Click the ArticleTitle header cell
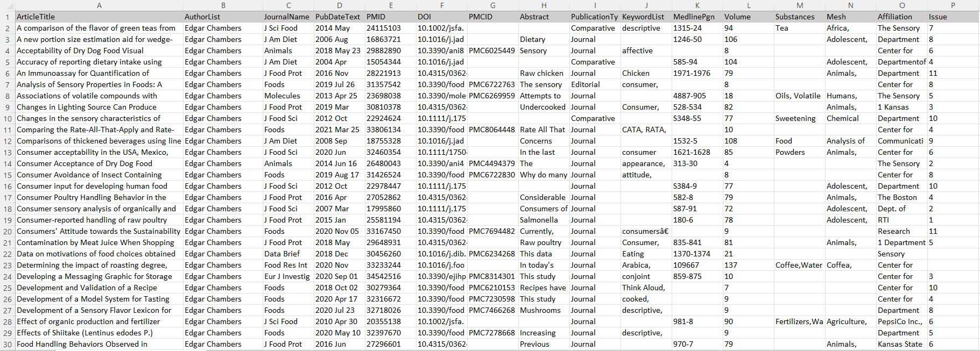Image resolution: width=980 pixels, height=351 pixels. click(99, 17)
